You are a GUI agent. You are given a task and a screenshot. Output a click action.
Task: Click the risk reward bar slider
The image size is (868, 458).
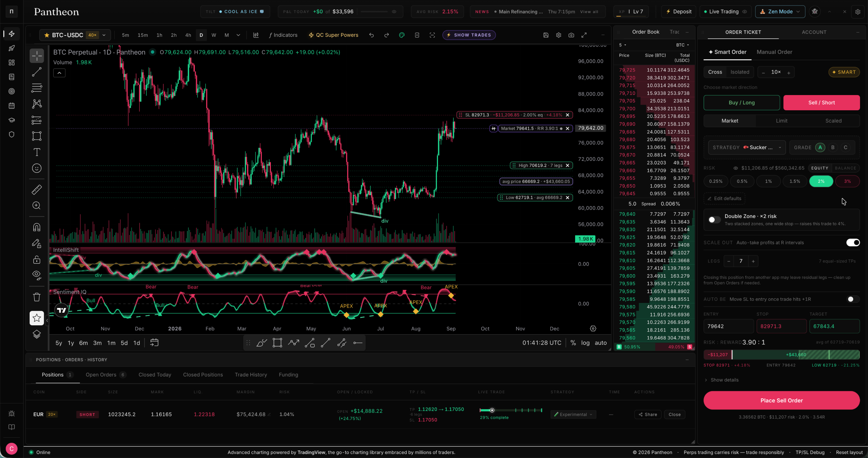782,355
